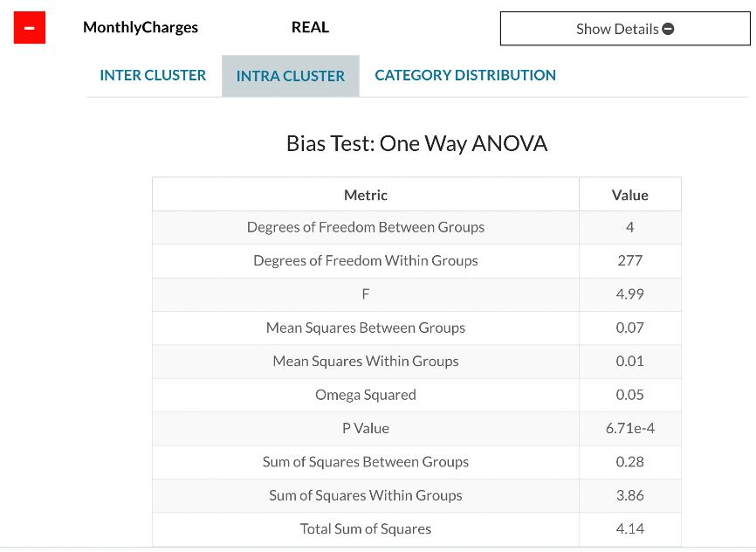This screenshot has height=552, width=756.
Task: Open the CATEGORY DISTRIBUTION tab
Action: 465,75
